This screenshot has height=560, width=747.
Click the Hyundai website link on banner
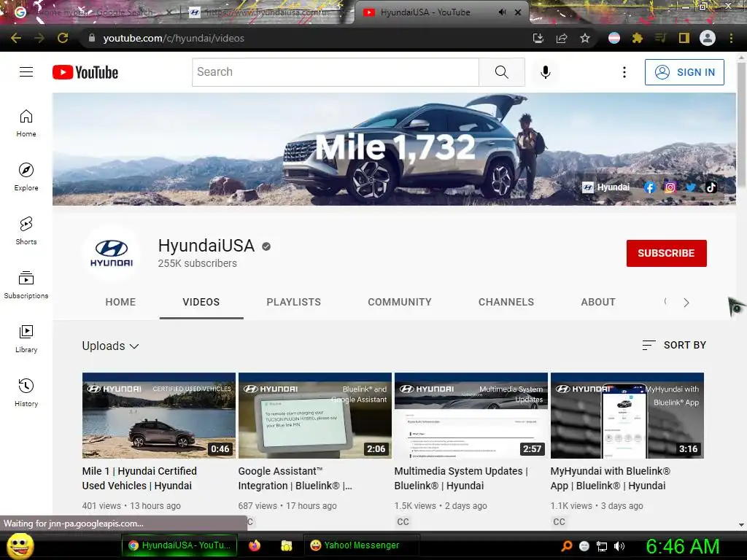point(606,187)
